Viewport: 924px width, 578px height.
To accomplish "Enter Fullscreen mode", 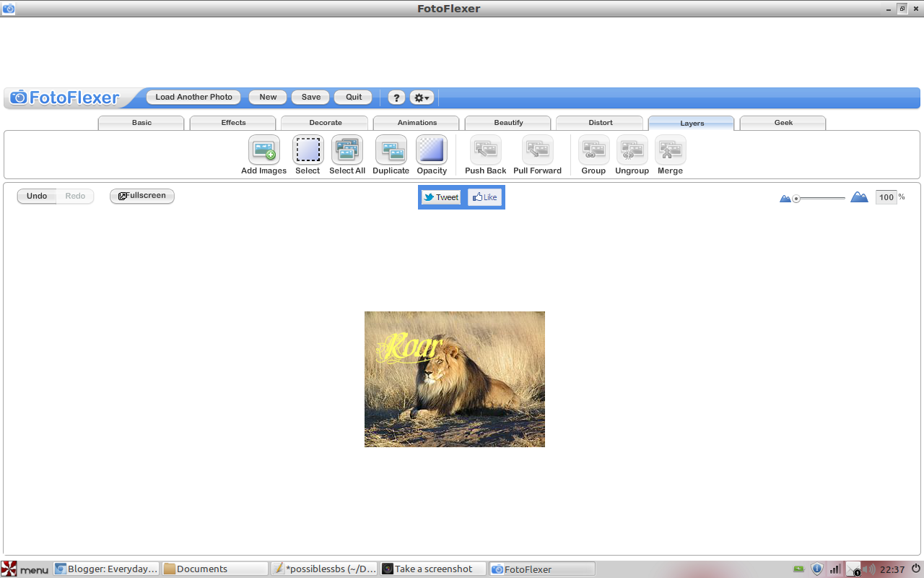I will click(x=142, y=196).
